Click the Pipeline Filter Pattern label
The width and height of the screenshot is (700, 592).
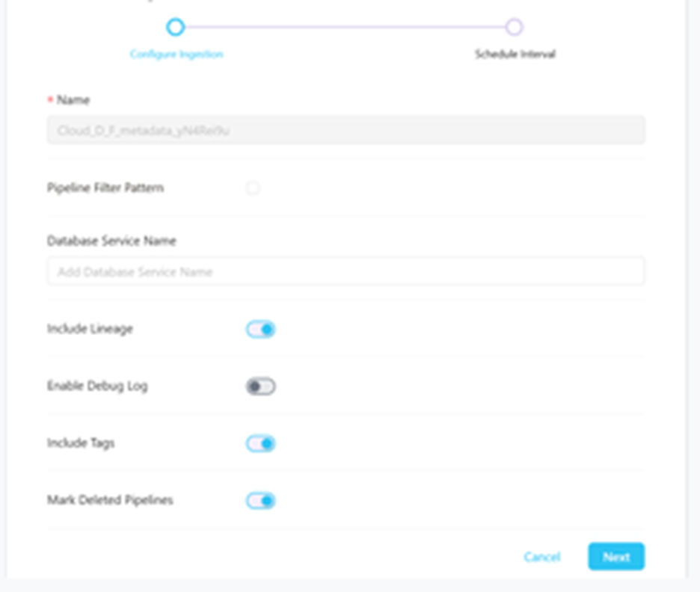[105, 188]
